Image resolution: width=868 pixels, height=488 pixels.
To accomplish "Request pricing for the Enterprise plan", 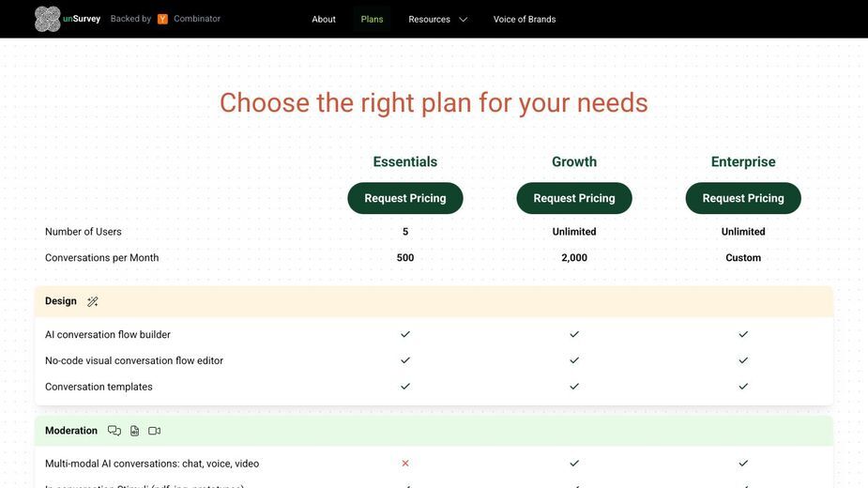I will click(x=743, y=198).
